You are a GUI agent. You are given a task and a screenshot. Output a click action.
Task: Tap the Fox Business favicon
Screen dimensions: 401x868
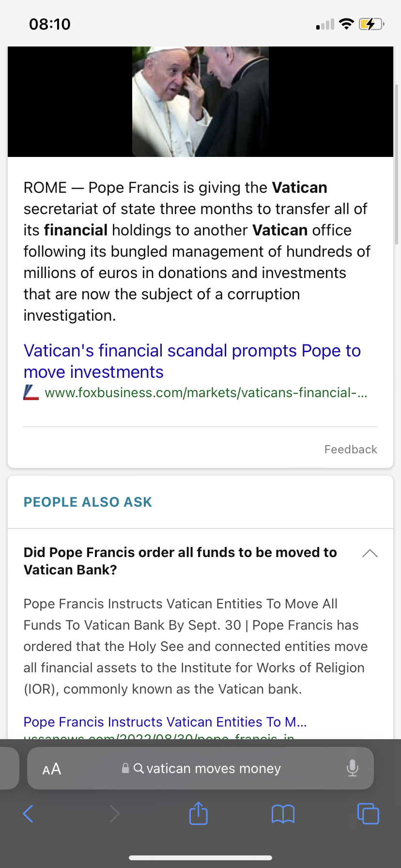coord(31,392)
